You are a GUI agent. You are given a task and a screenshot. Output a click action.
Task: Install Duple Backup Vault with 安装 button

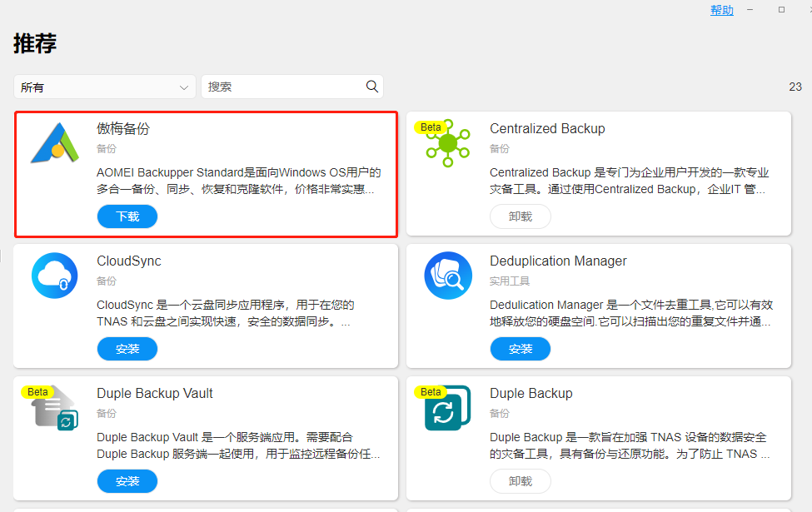(x=127, y=481)
